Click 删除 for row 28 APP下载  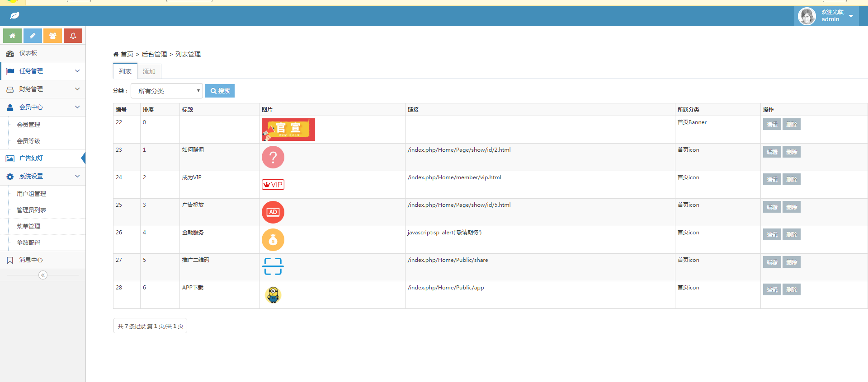tap(791, 289)
